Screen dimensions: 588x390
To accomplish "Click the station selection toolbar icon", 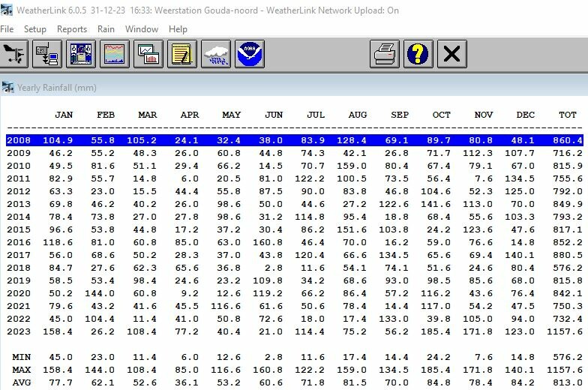I will coord(15,54).
